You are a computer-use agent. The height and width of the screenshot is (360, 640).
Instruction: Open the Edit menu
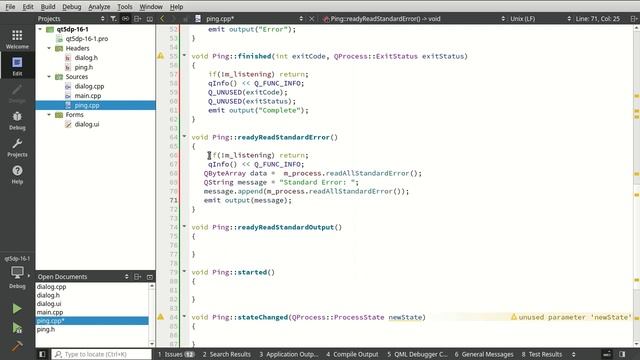pos(28,7)
